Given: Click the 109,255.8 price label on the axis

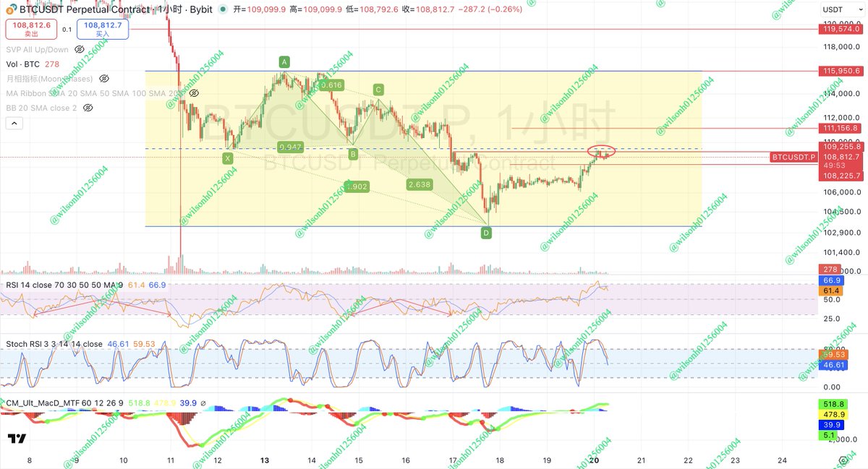Looking at the screenshot, I should 841,147.
